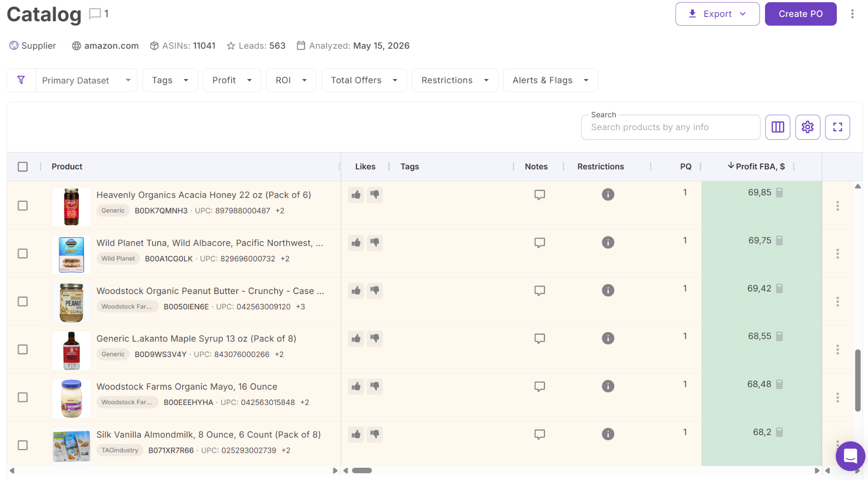The height and width of the screenshot is (480, 868).
Task: Expand the Total Offers filter
Action: tap(364, 80)
